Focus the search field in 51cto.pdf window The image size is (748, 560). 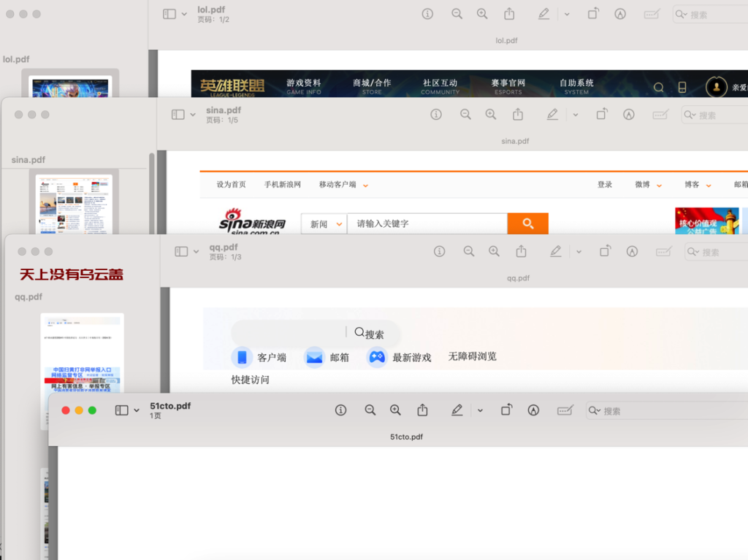coord(668,411)
